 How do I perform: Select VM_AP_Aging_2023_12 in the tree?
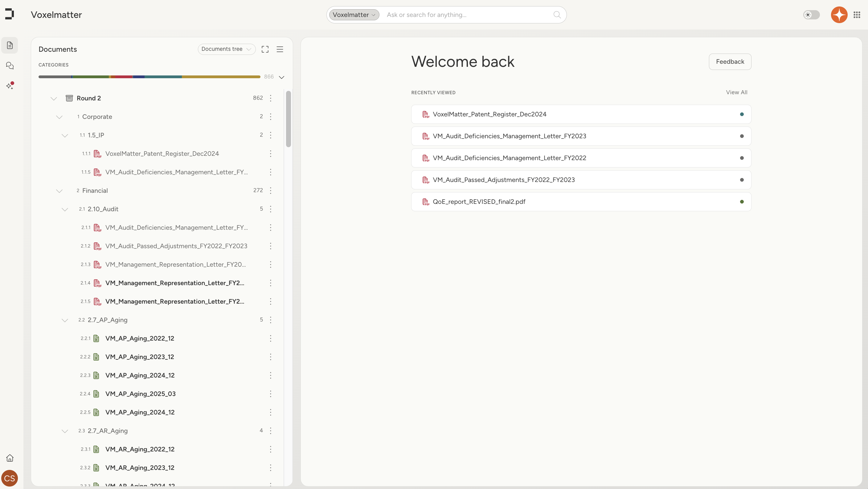[x=140, y=357]
